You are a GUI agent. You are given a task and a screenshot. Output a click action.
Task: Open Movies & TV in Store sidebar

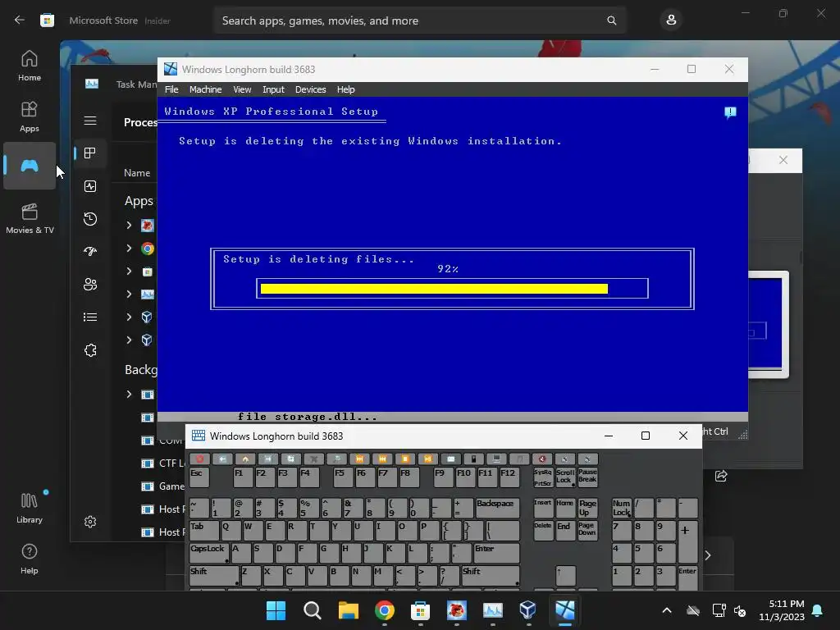(x=30, y=218)
